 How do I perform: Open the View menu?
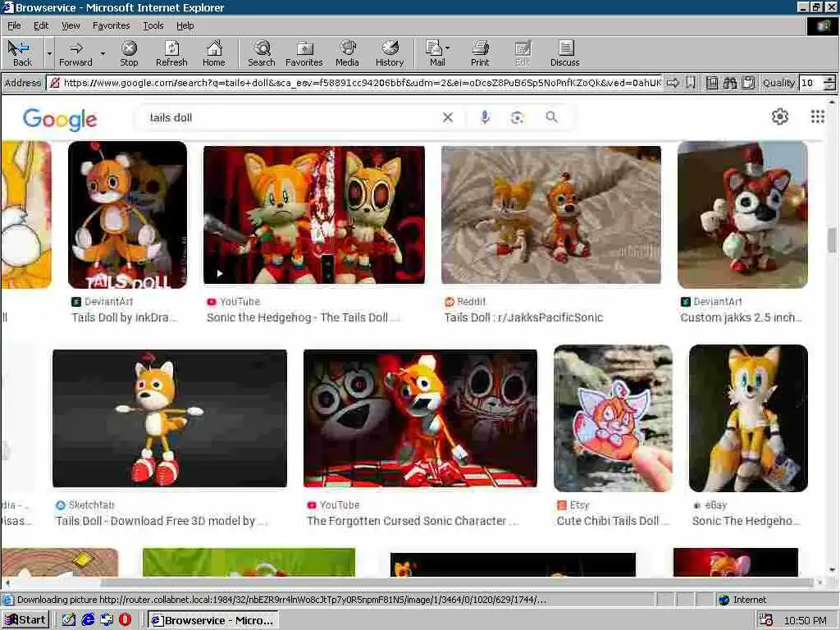71,25
